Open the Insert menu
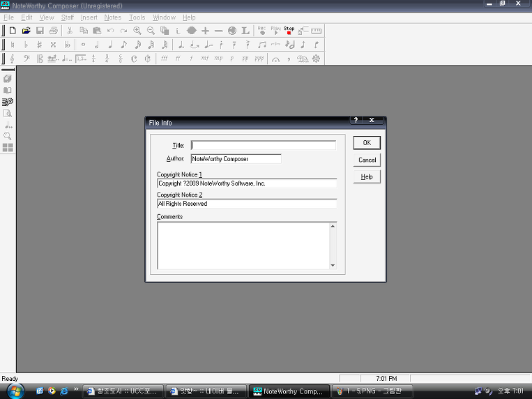532x399 pixels. point(89,17)
